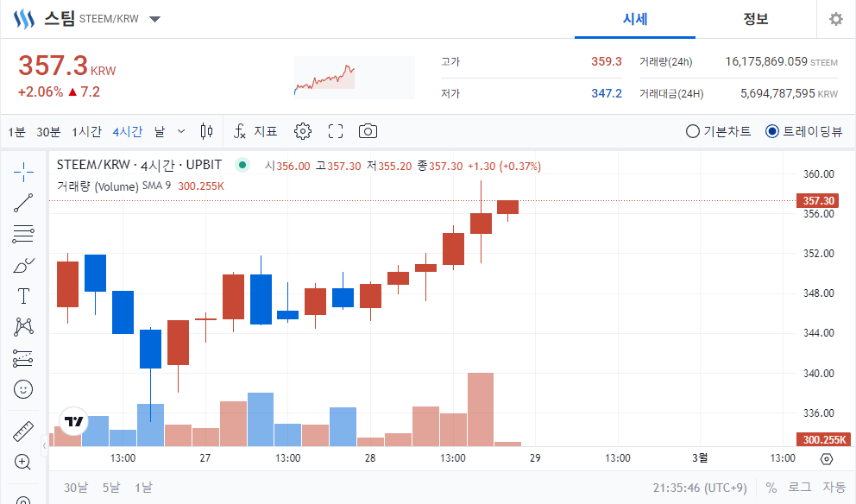Click the +2.06% change value
The width and height of the screenshot is (856, 504).
click(41, 91)
